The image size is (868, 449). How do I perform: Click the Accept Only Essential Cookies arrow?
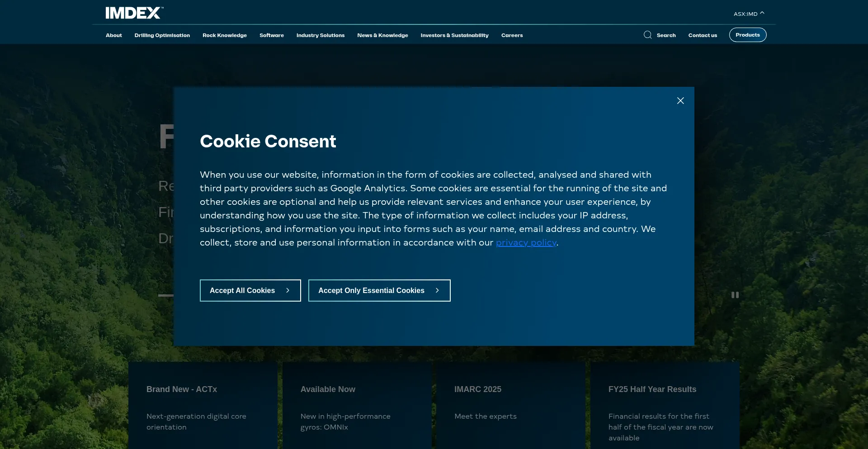click(437, 291)
